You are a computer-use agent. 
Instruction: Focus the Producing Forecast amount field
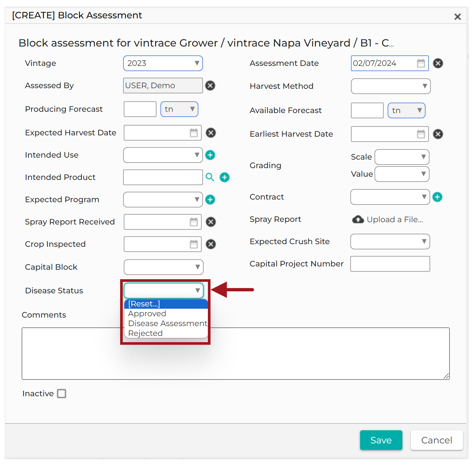click(140, 109)
